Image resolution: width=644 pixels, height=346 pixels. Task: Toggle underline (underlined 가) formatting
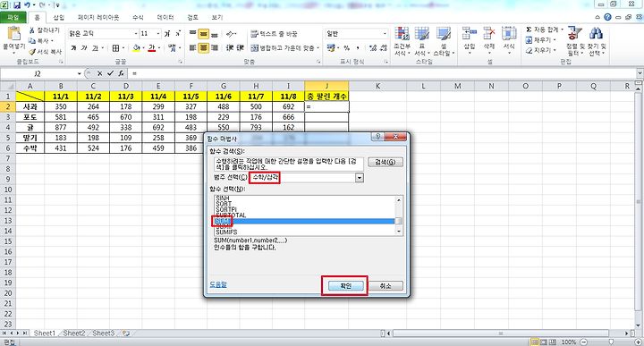click(x=95, y=48)
